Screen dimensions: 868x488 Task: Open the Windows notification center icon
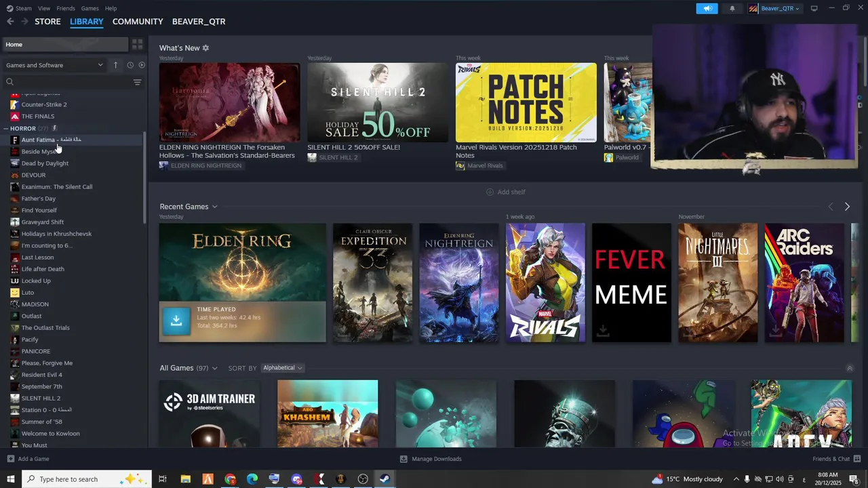click(x=854, y=479)
